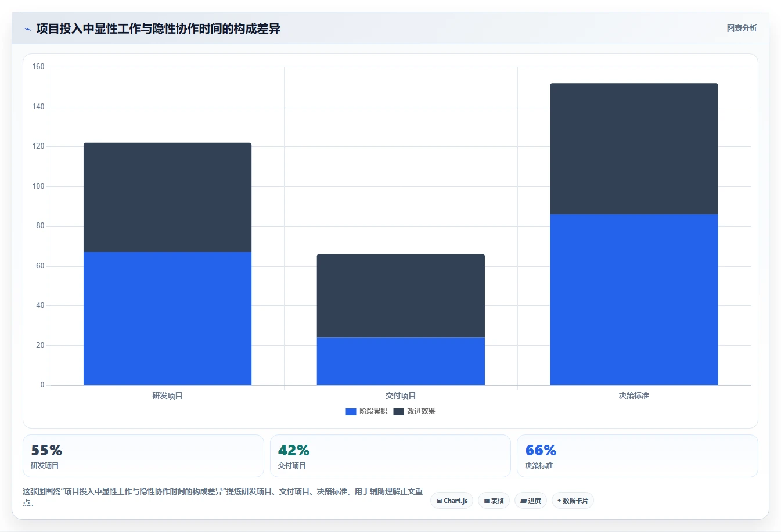Select the Chart.js tag

click(452, 501)
